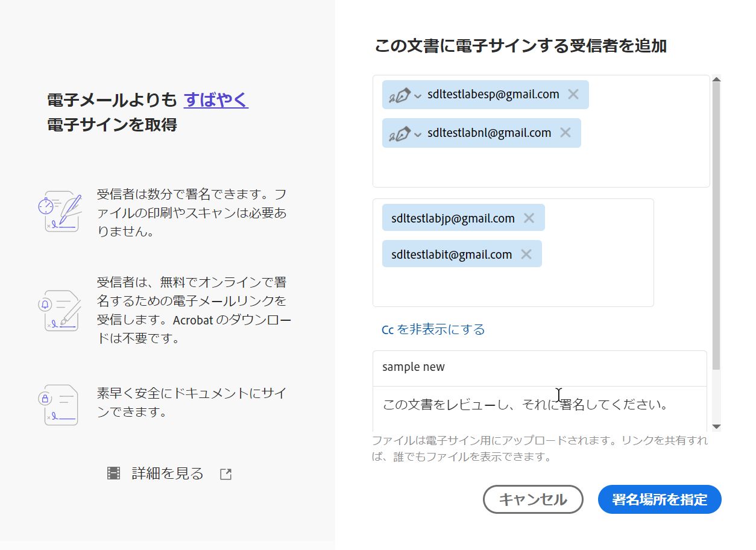Open the external link icon next to 詳細を見る
The image size is (756, 550).
225,474
